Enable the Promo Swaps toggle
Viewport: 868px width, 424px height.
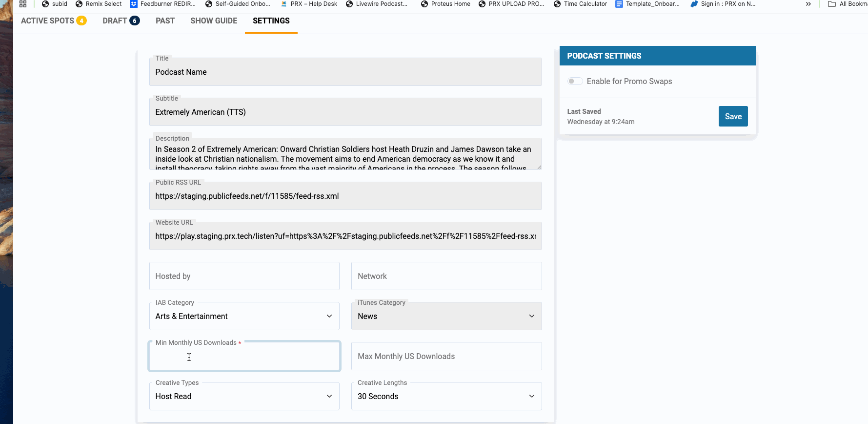575,81
